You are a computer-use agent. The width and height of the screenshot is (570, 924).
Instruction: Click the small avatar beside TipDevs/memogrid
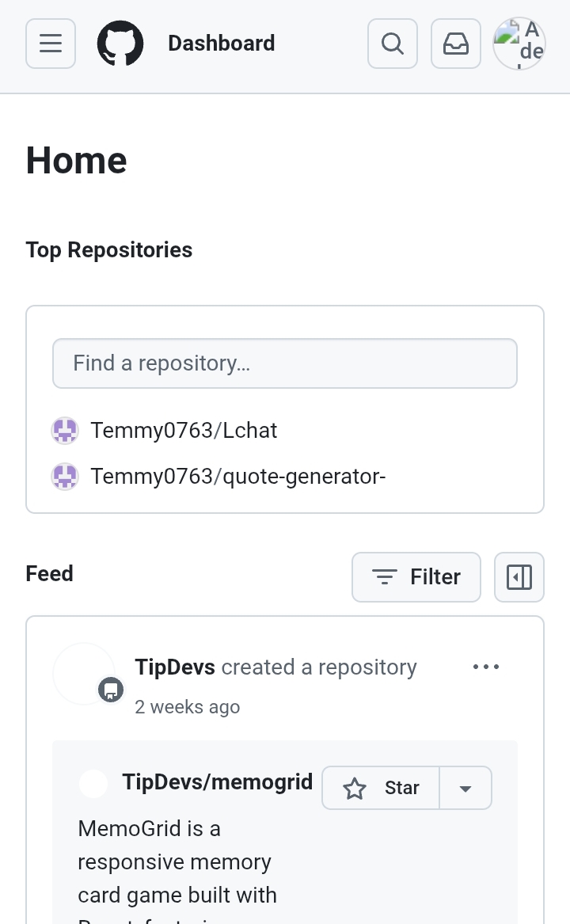pos(93,784)
